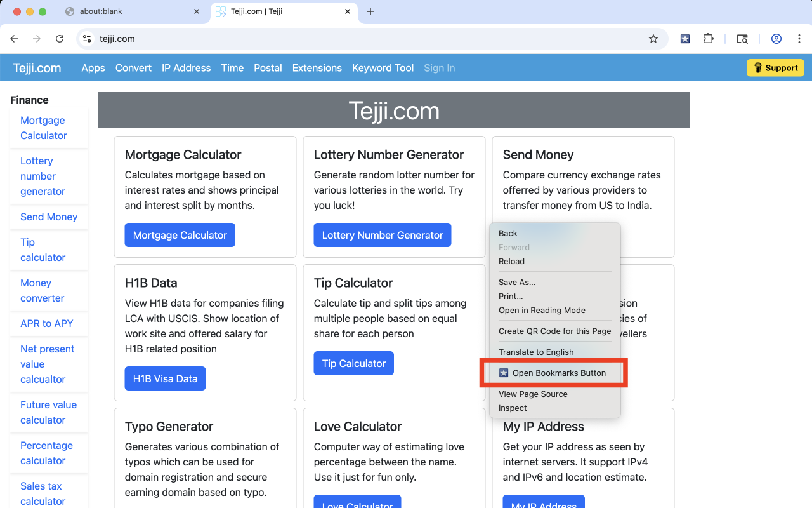Open site information via the tune icon
Viewport: 812px width, 508px height.
click(86, 39)
